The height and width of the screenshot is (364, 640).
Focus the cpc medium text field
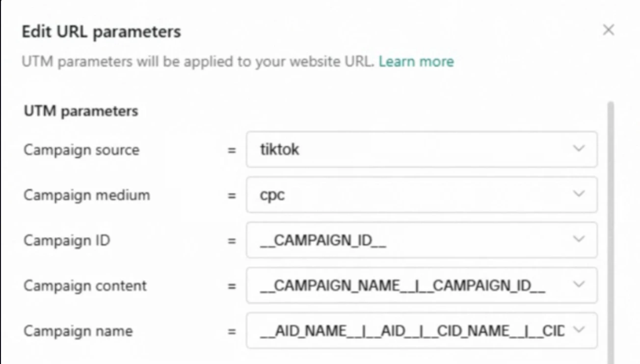402,195
